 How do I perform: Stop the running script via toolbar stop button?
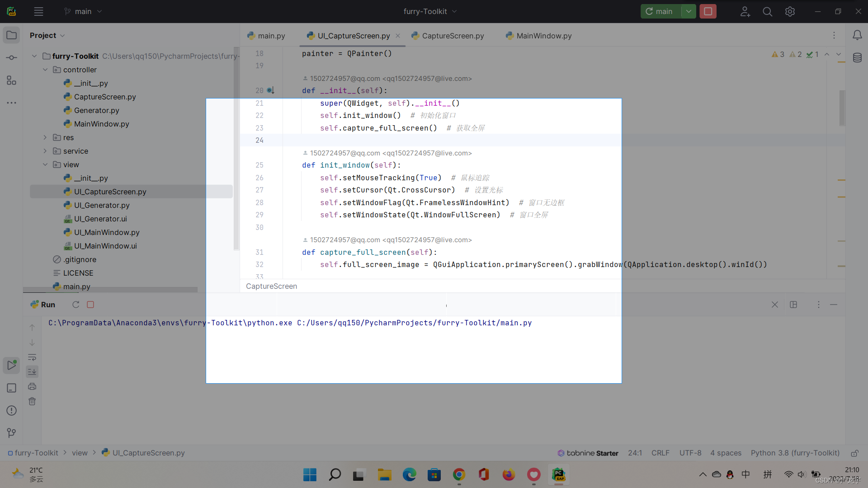click(708, 11)
